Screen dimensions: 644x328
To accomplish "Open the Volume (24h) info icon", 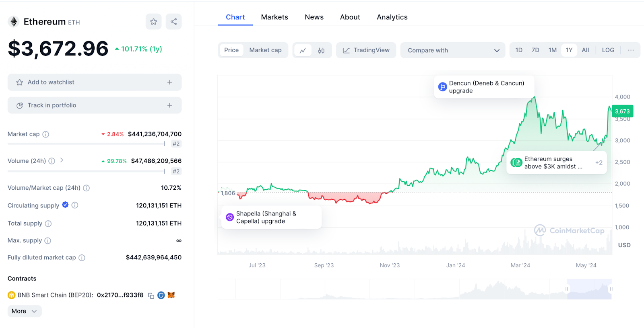I will (52, 161).
